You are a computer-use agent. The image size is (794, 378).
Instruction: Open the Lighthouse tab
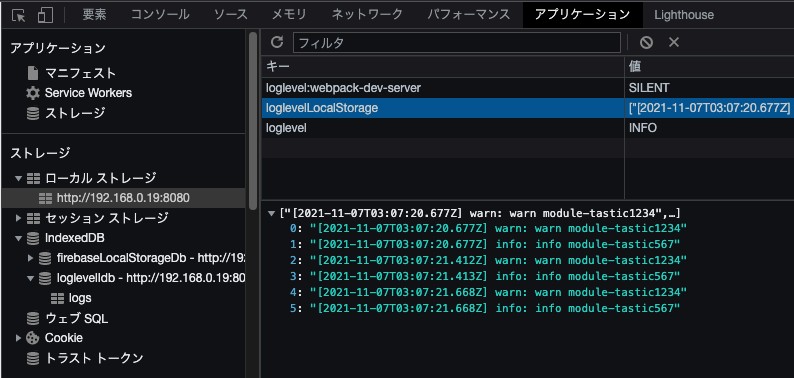point(684,15)
